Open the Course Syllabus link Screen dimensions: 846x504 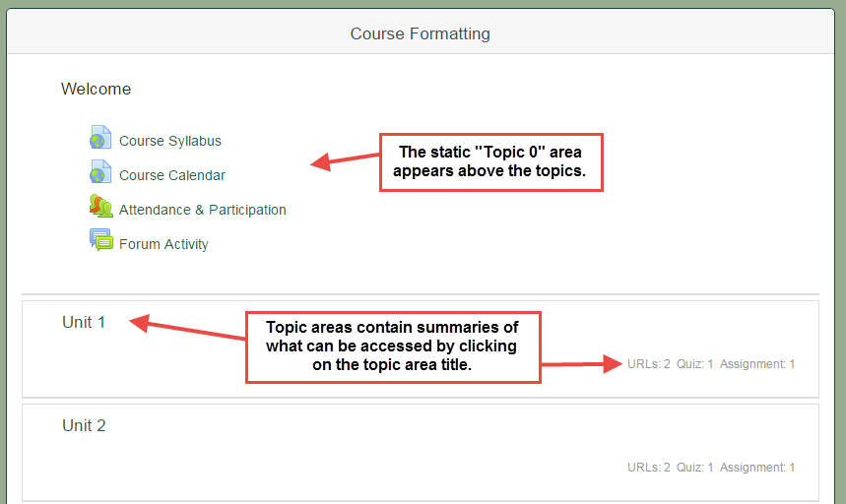point(170,141)
